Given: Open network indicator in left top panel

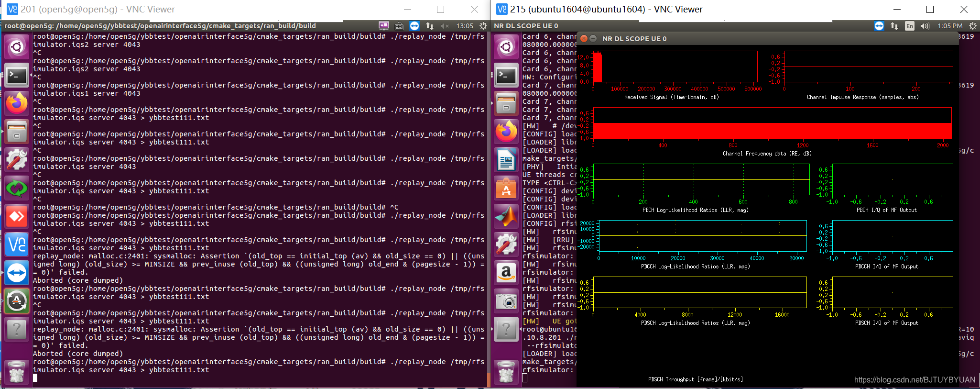Looking at the screenshot, I should point(430,26).
